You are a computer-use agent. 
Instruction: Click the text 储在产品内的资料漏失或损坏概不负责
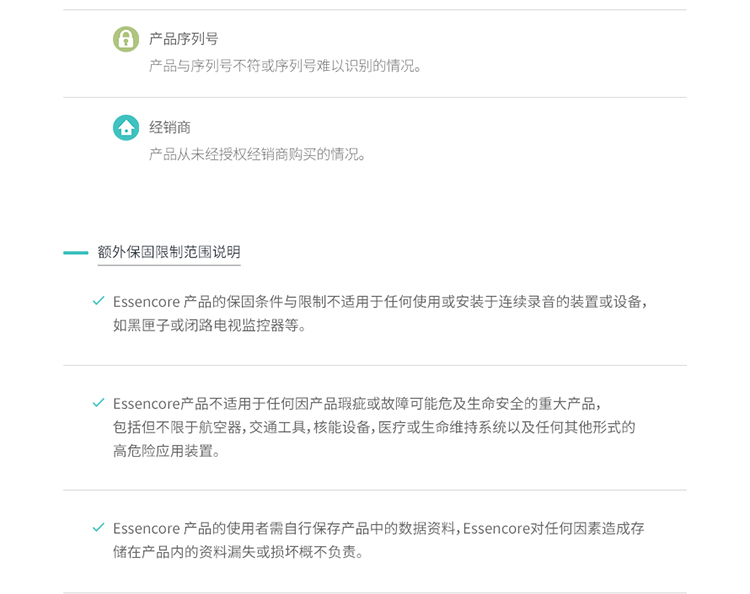tap(238, 552)
